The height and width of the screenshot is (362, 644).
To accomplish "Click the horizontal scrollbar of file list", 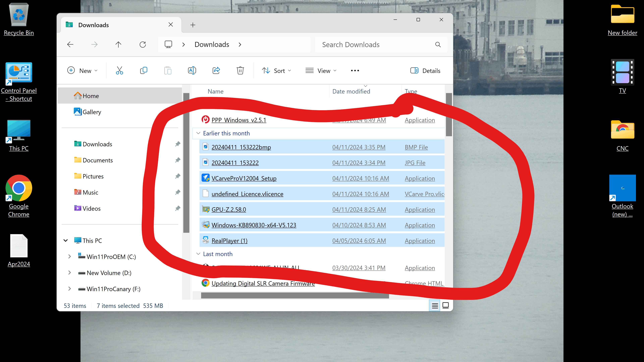I will click(x=295, y=295).
